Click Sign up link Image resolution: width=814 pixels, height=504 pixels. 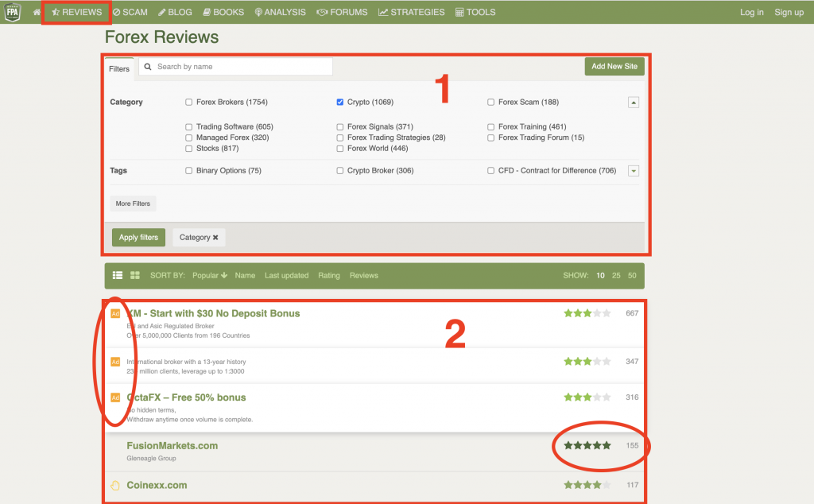pyautogui.click(x=789, y=12)
